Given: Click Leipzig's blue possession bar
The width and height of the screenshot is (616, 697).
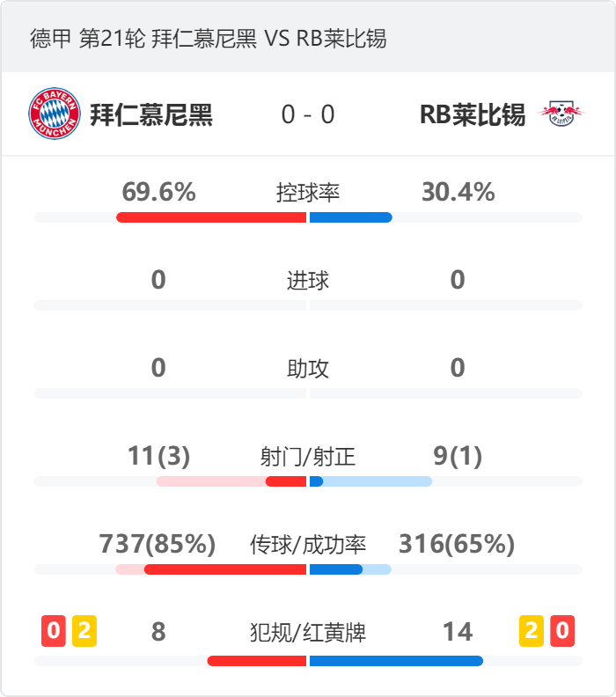Looking at the screenshot, I should [x=351, y=217].
